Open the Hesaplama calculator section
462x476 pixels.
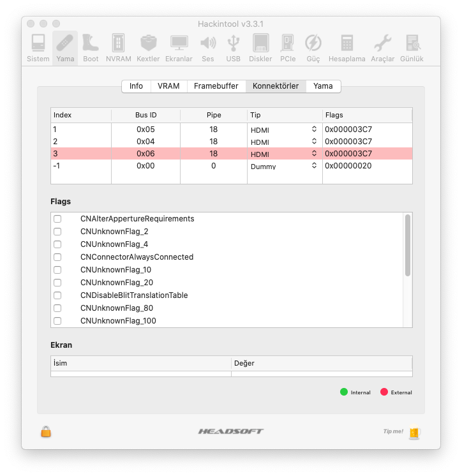point(346,48)
